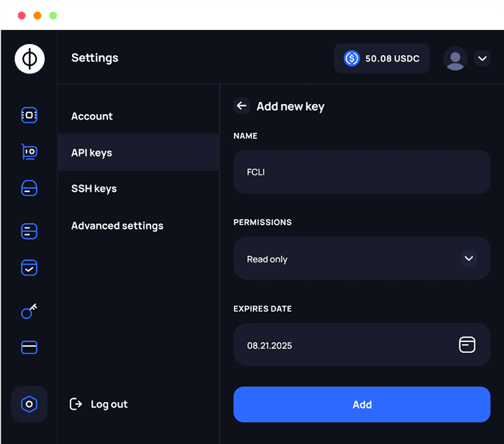Click the red window close dot
Screen dimensions: 504x444
point(22,15)
